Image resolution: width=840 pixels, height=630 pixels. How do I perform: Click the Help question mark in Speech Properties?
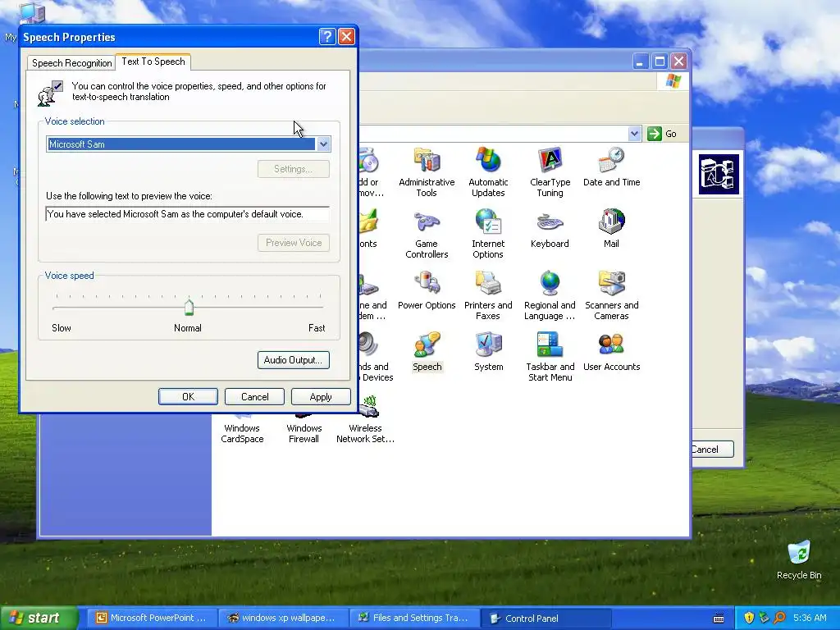(327, 36)
